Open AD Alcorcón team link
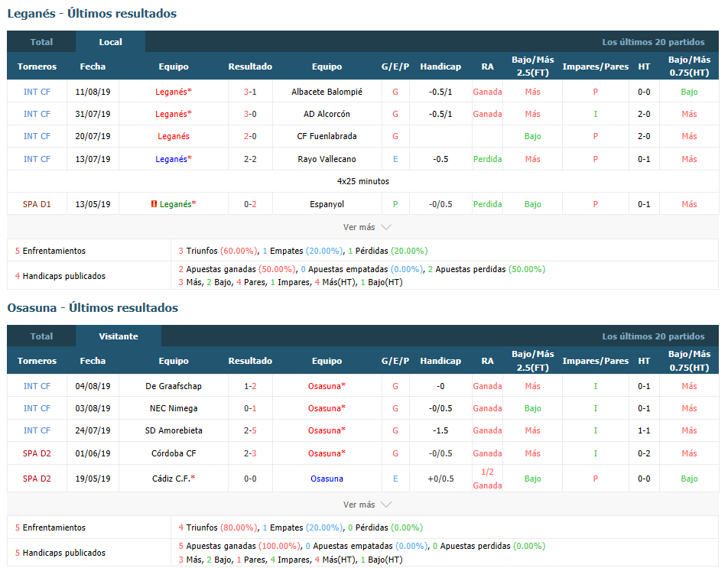The width and height of the screenshot is (728, 568). click(x=327, y=114)
